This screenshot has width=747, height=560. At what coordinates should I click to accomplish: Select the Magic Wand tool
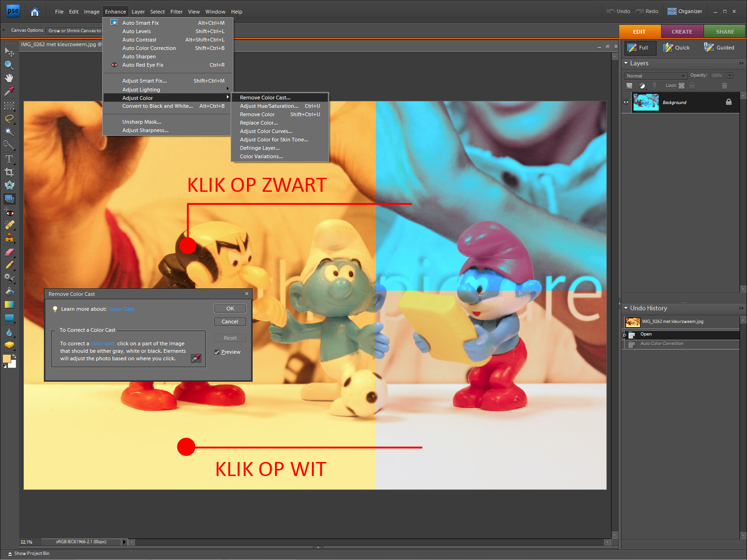(9, 132)
